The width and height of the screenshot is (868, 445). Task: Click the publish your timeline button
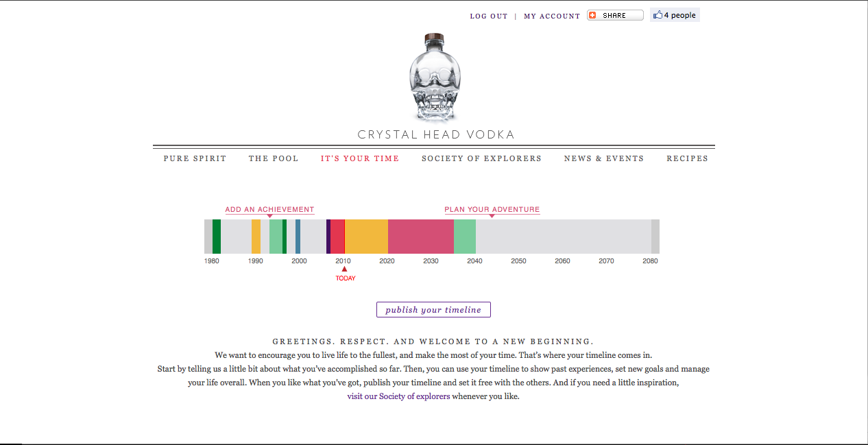[x=433, y=310]
